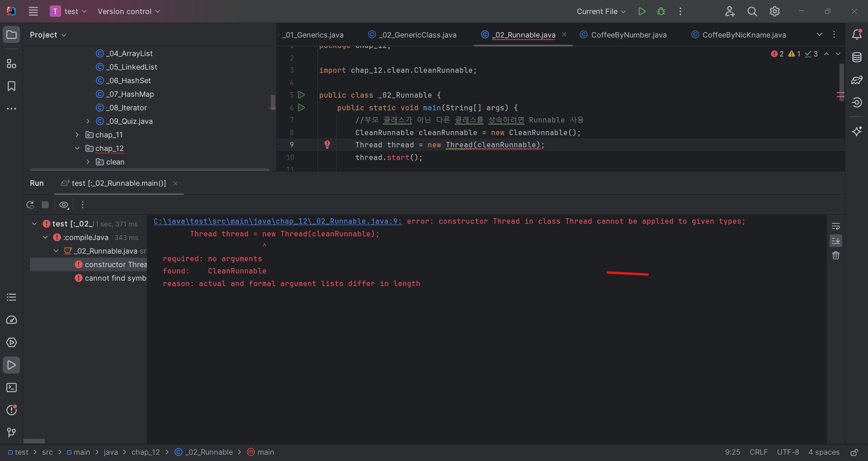The height and width of the screenshot is (461, 868).
Task: Toggle scroll to end of console
Action: click(836, 240)
